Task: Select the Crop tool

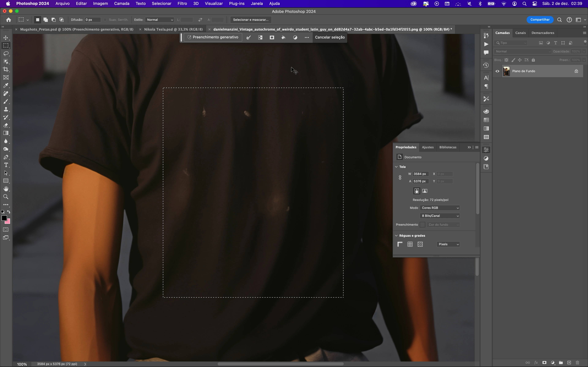Action: [6, 69]
